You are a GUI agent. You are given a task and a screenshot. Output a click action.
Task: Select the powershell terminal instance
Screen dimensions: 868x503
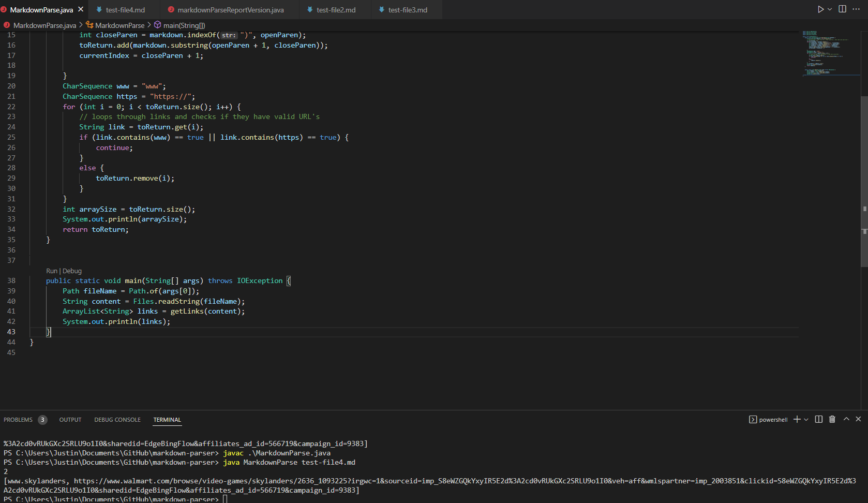[x=769, y=420]
